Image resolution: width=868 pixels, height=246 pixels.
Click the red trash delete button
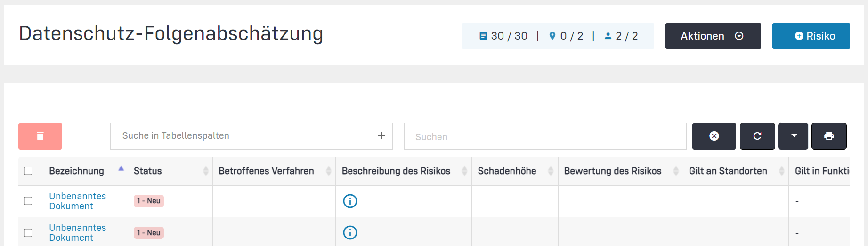coord(40,136)
